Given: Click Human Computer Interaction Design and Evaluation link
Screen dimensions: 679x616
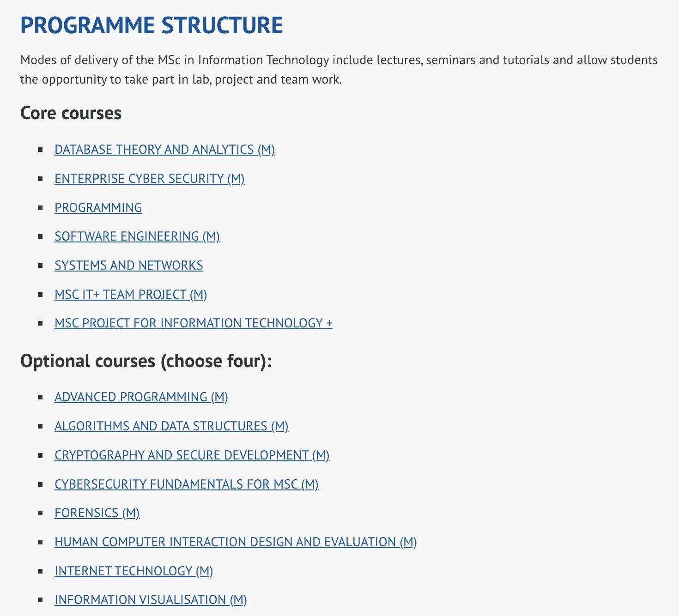Looking at the screenshot, I should [236, 542].
